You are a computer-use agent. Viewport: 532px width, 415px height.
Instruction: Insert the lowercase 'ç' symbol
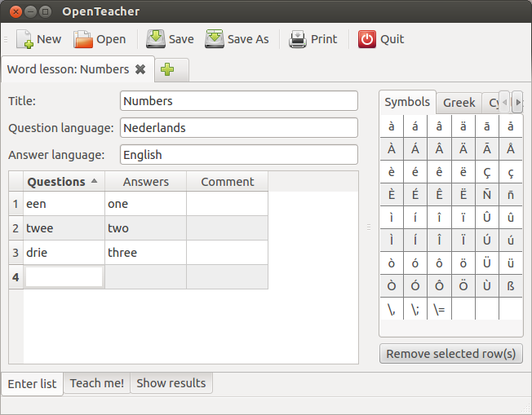tap(511, 172)
